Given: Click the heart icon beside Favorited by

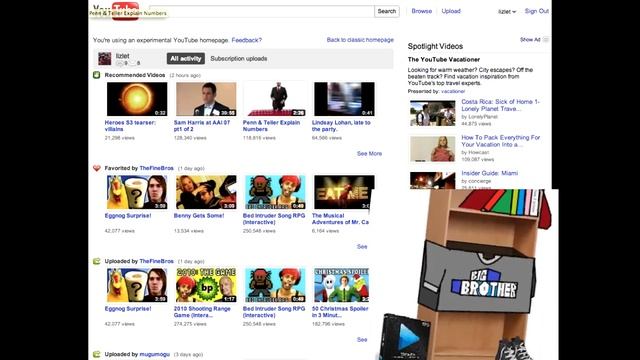Looking at the screenshot, I should (97, 168).
